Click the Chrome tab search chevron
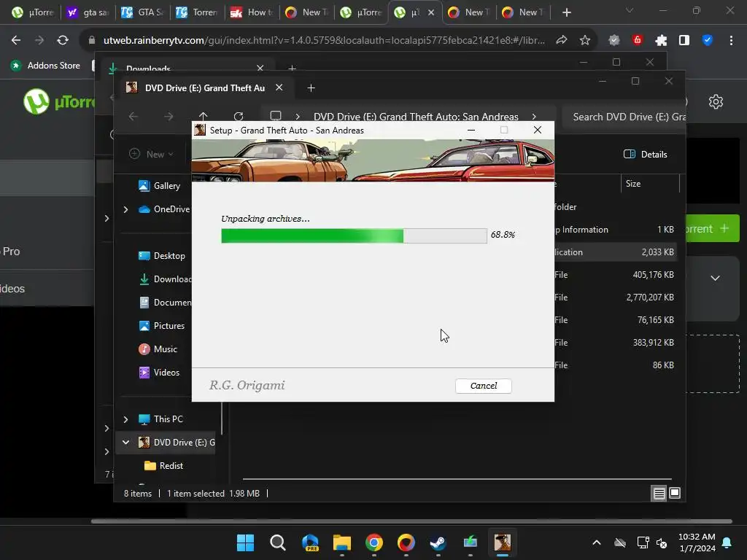The image size is (747, 560). [630, 10]
